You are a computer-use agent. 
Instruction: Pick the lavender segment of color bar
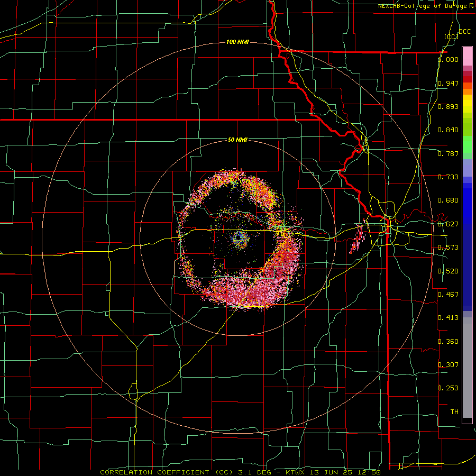467,168
